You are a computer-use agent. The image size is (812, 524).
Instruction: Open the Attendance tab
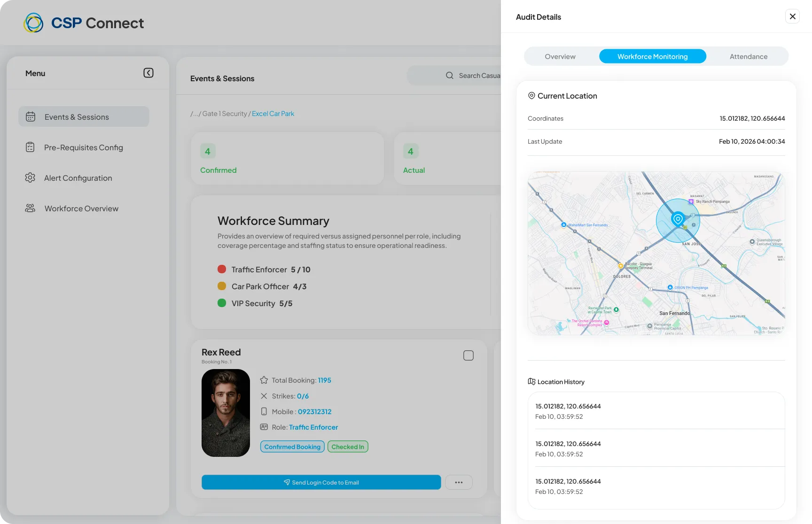click(749, 56)
